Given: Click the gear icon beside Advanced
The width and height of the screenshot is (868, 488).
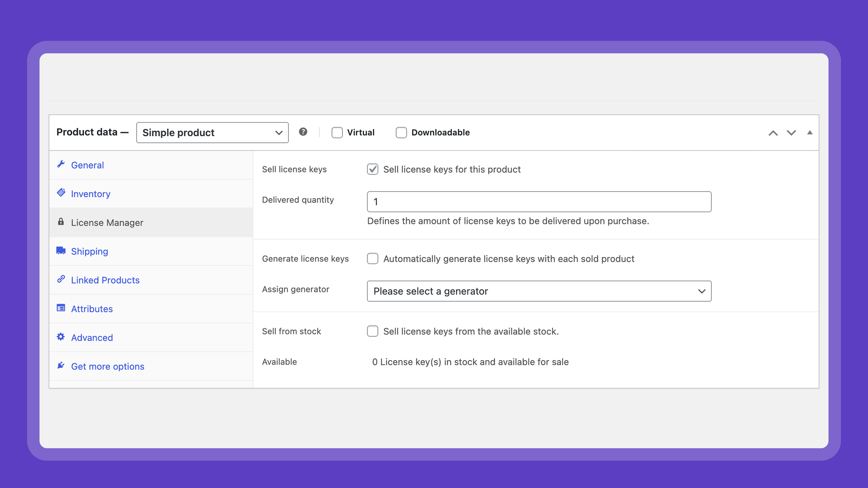Looking at the screenshot, I should tap(61, 337).
